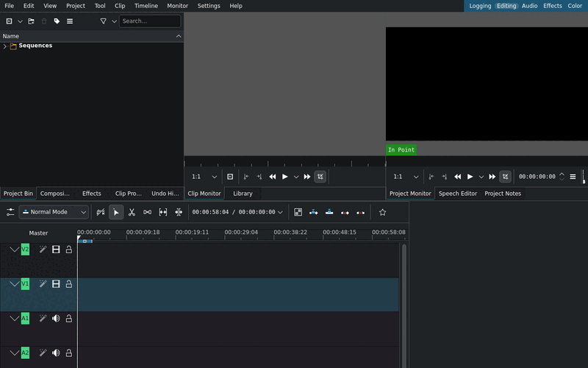Screen dimensions: 588x368
Task: Lock track A1
Action: coord(69,319)
